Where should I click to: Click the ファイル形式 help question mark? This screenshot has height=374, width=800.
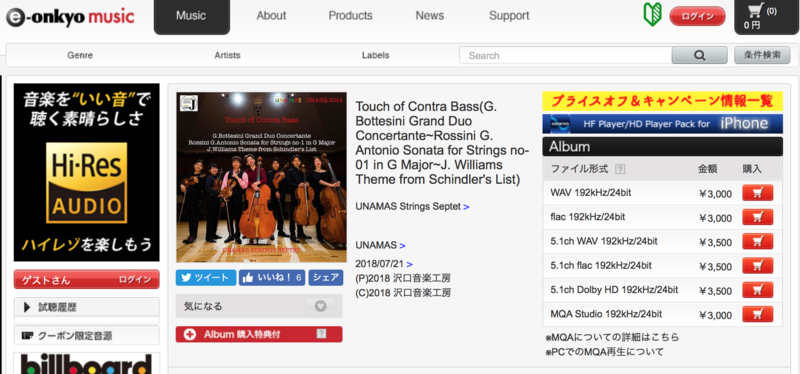[x=620, y=169]
